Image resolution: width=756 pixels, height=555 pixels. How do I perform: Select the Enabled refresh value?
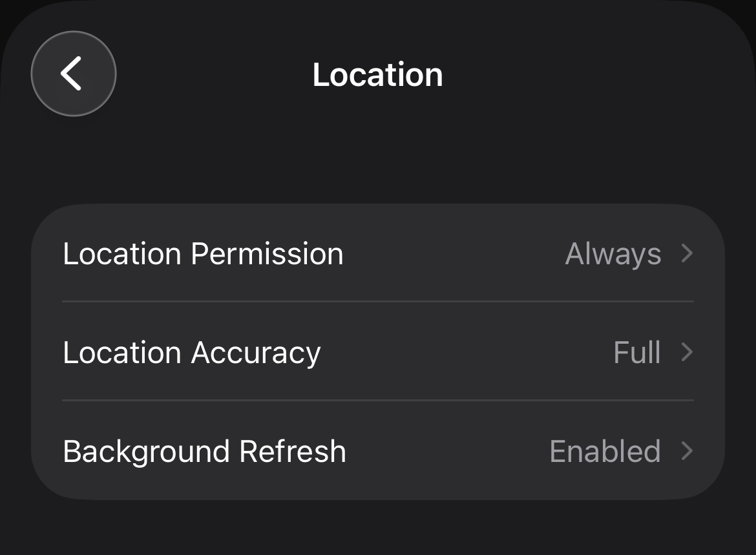click(x=605, y=451)
